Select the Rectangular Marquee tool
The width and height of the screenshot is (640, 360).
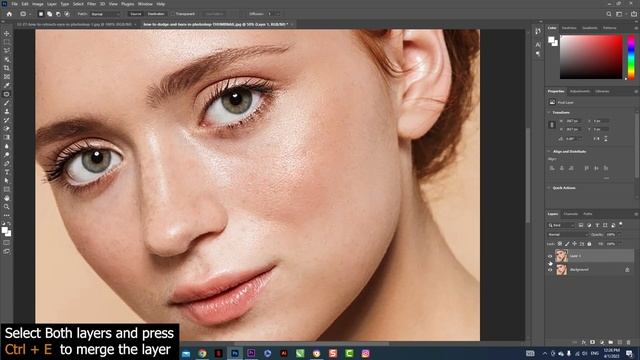click(x=7, y=42)
